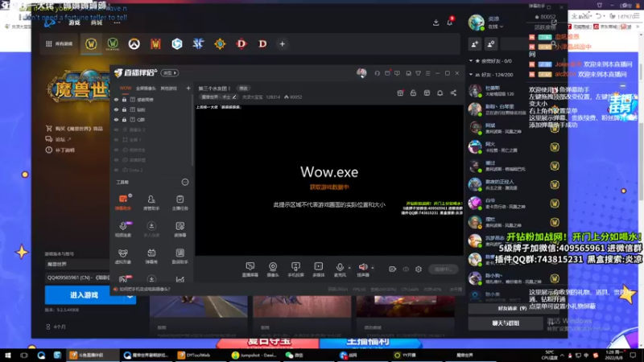Image resolution: width=644 pixels, height=362 pixels.
Task: Open the red Warcraft III icon
Action: (155, 43)
